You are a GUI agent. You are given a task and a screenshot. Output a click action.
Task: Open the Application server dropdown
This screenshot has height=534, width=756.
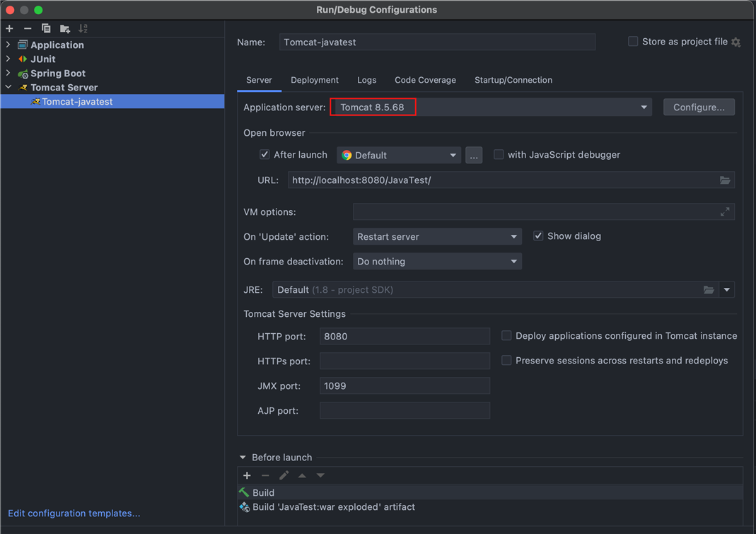(x=491, y=107)
